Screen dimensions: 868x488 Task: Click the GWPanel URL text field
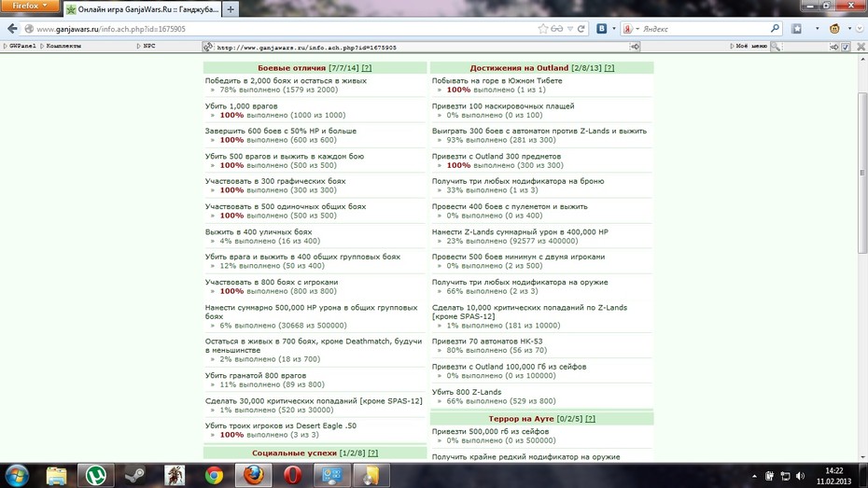[x=423, y=47]
